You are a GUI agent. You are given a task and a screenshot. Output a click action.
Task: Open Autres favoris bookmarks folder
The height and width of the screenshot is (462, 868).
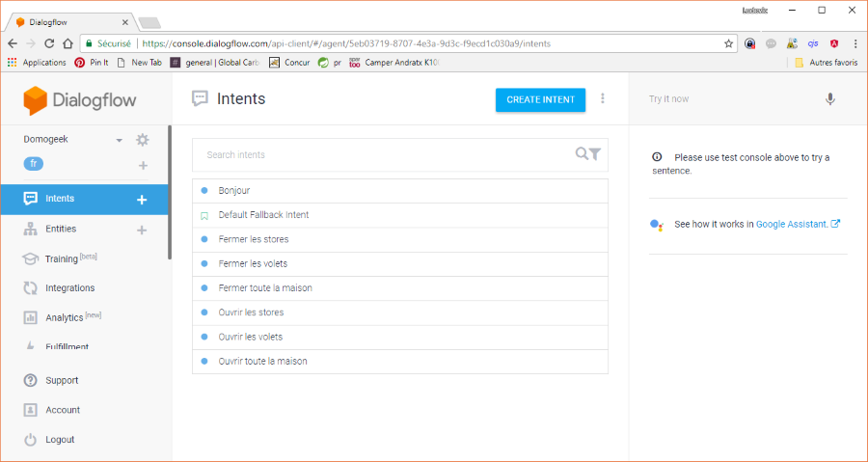click(x=826, y=63)
